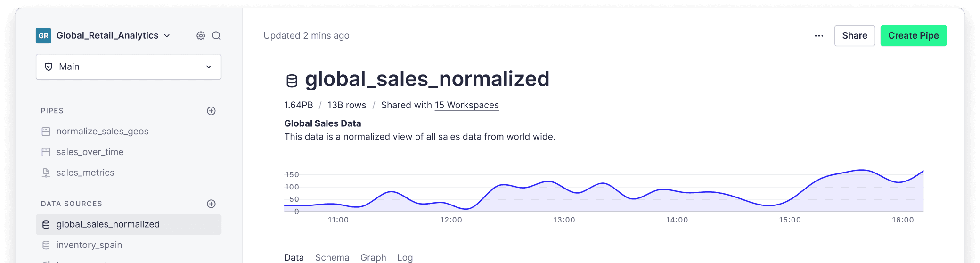Expand the Global_Retail_Analytics workspace chevron
Image resolution: width=980 pixels, height=263 pixels.
(x=167, y=36)
